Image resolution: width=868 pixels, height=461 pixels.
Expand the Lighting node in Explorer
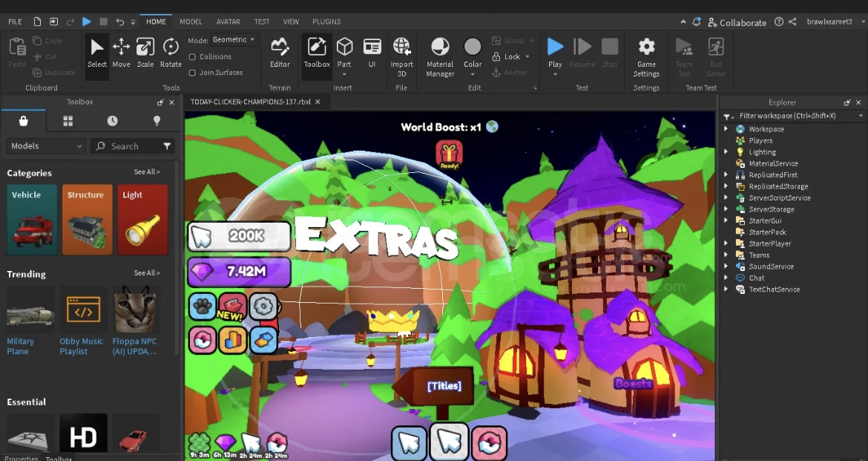[726, 152]
